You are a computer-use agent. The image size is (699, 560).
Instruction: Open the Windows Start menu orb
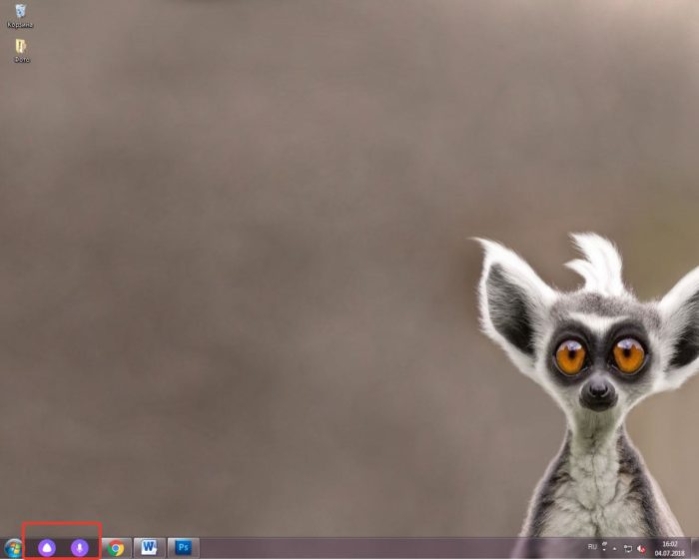click(13, 548)
